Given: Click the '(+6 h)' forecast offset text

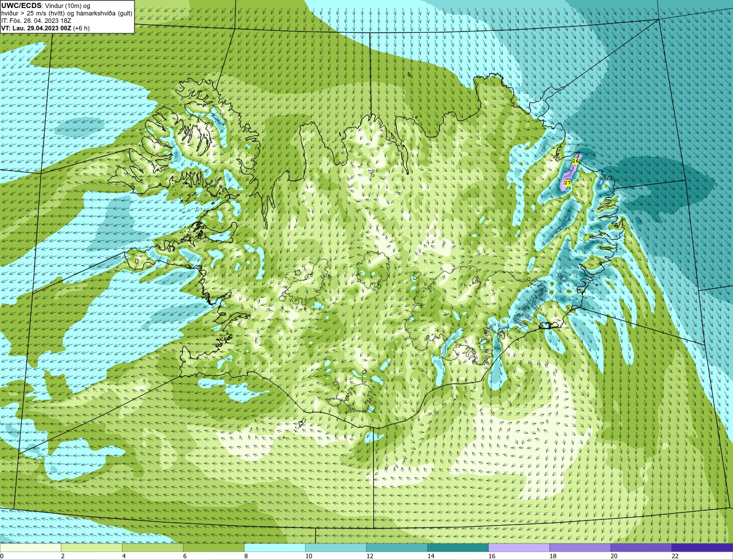Looking at the screenshot, I should pyautogui.click(x=81, y=28).
